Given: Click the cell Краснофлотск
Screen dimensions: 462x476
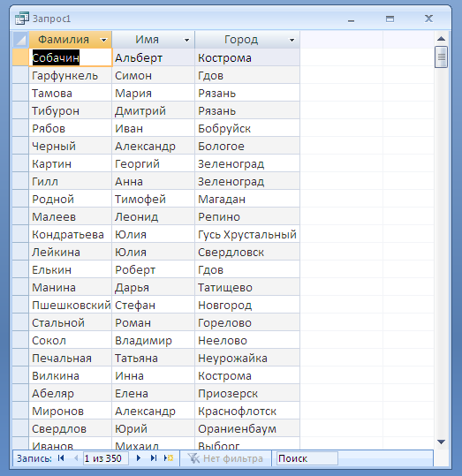Looking at the screenshot, I should tap(247, 411).
